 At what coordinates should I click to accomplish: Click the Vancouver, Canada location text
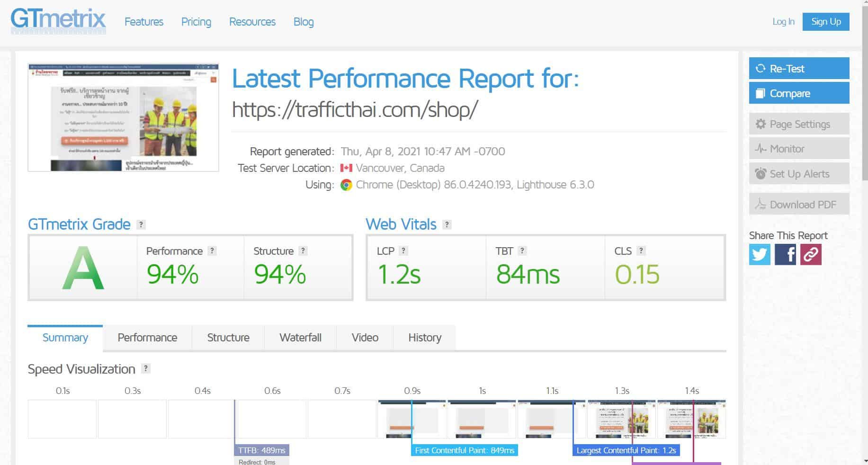[400, 168]
